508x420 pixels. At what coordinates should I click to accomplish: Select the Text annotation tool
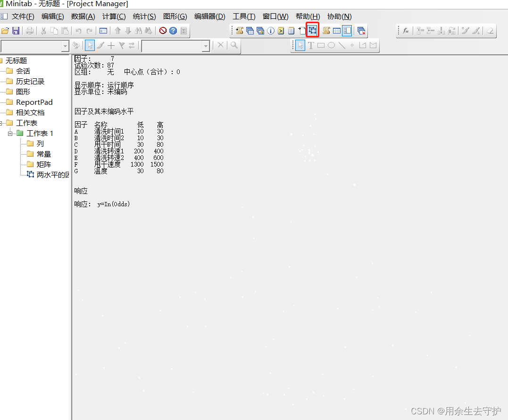pos(311,45)
